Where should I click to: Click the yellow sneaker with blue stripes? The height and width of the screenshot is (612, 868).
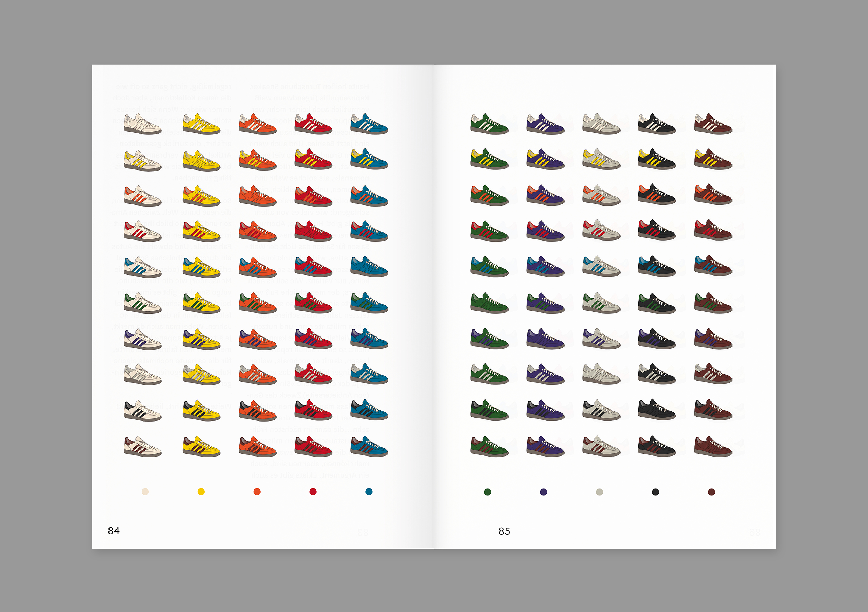tap(202, 267)
